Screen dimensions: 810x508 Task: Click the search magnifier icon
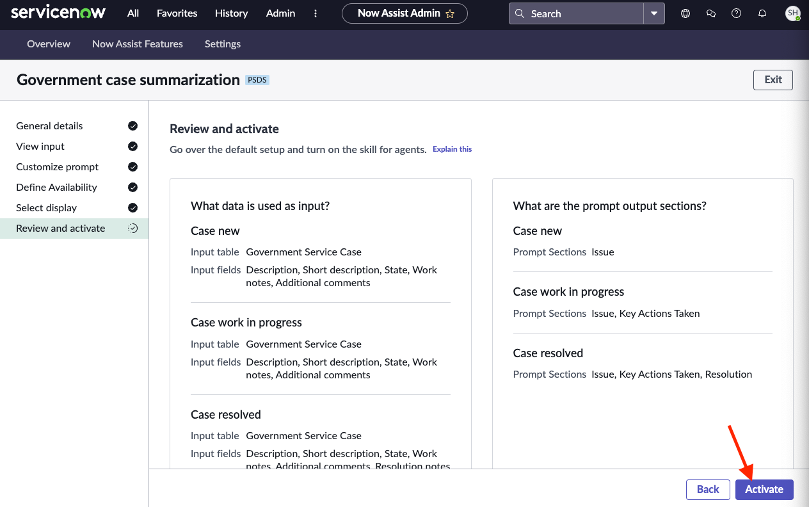pyautogui.click(x=520, y=13)
